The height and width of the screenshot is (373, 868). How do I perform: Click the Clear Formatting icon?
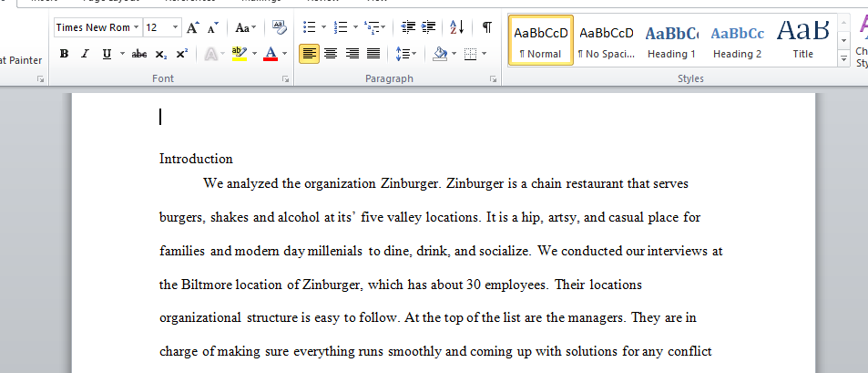[280, 27]
